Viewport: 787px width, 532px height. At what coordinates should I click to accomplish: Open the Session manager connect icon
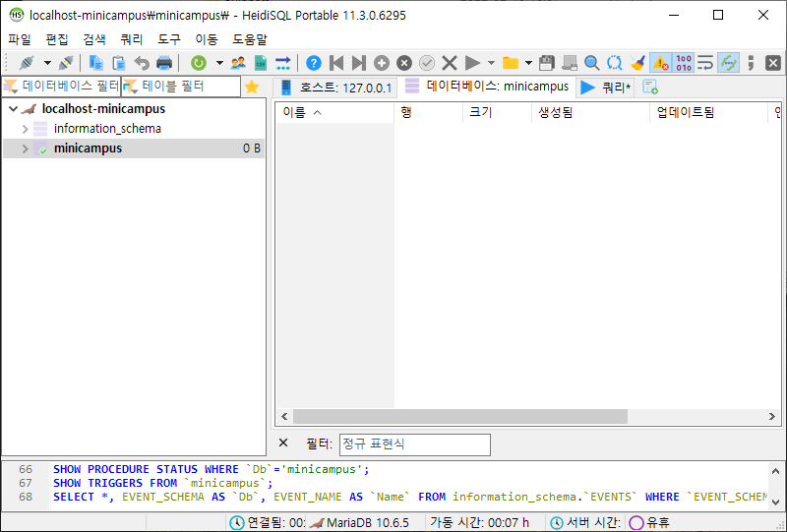27,63
